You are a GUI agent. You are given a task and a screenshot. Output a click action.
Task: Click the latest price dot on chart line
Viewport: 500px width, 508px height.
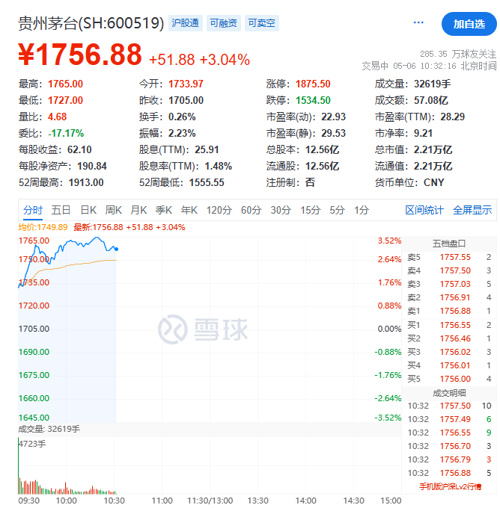116,249
